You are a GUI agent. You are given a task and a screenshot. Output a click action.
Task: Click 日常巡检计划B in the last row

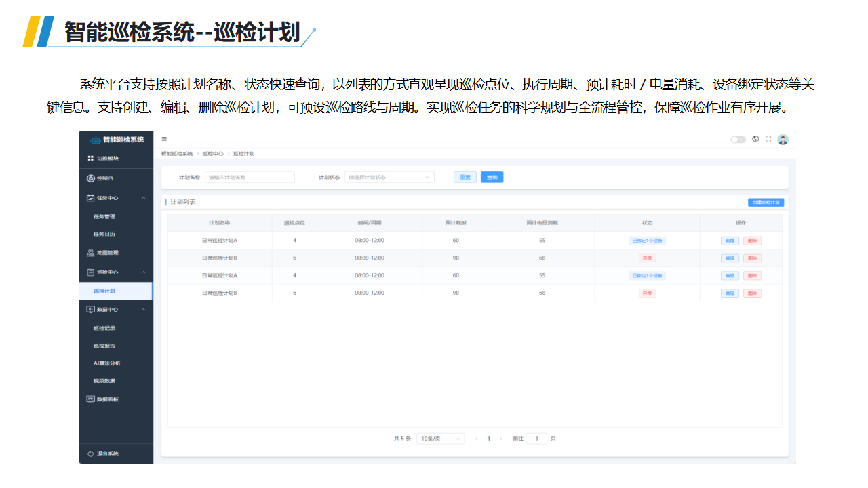click(x=220, y=293)
